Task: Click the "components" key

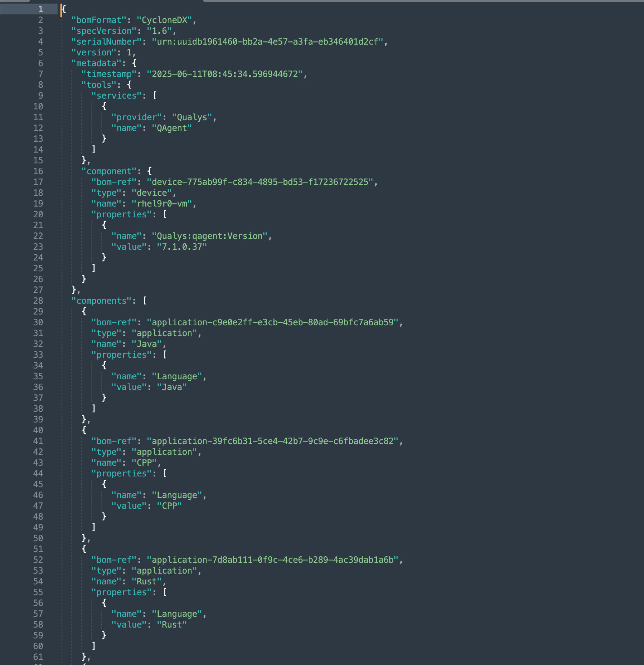Action: click(x=101, y=301)
